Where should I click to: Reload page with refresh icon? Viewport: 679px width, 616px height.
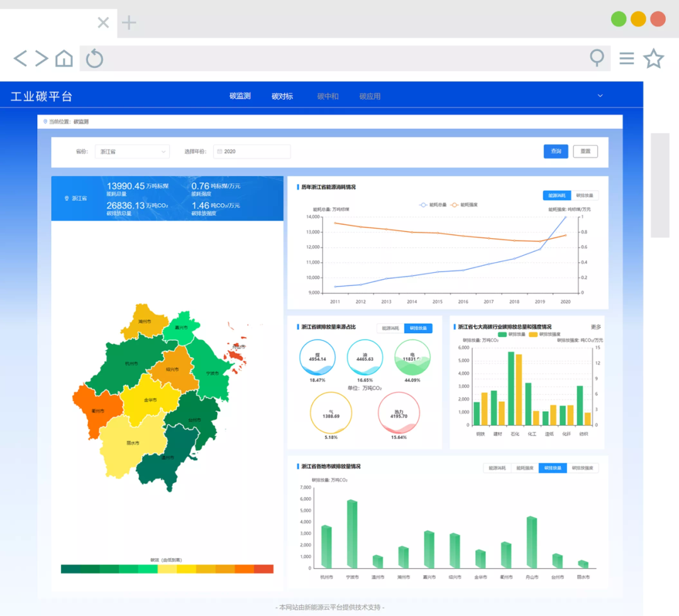(x=94, y=59)
